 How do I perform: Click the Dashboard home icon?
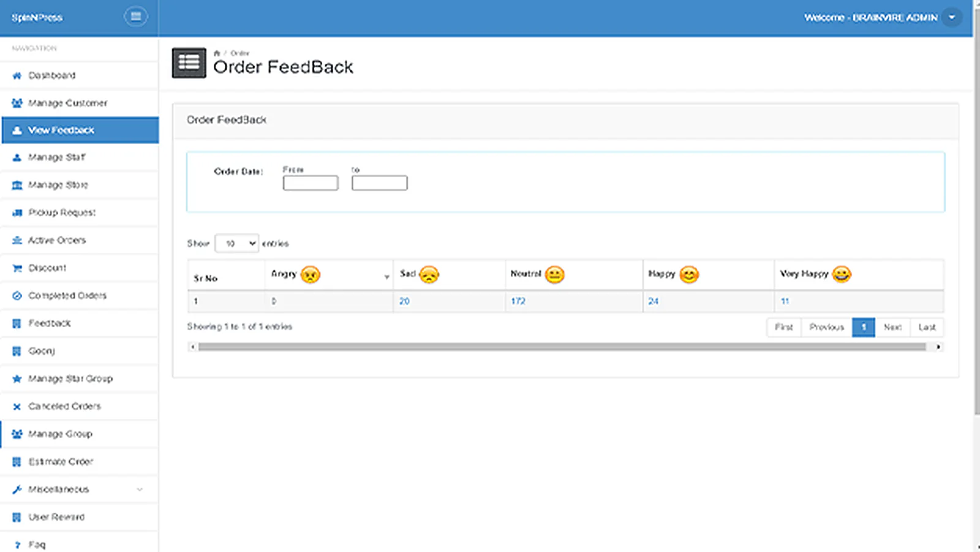point(17,76)
